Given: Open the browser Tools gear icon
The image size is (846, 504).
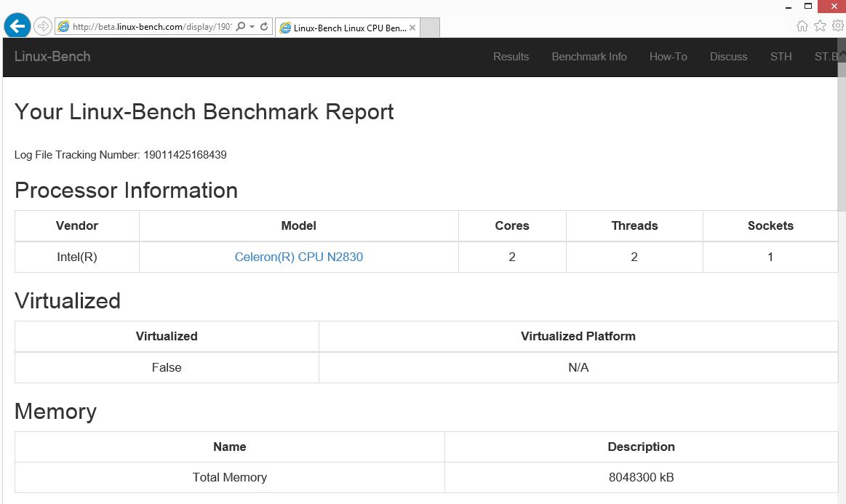Looking at the screenshot, I should pos(837,26).
